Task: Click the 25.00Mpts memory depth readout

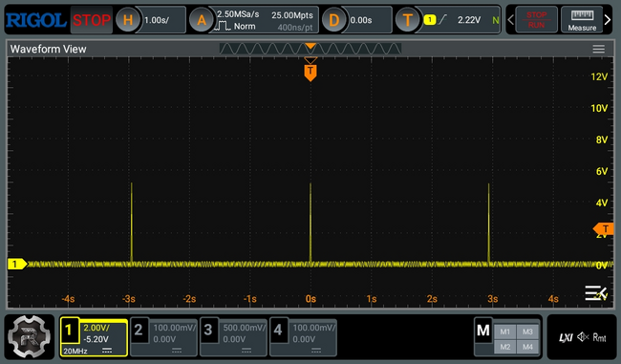Action: click(x=292, y=15)
